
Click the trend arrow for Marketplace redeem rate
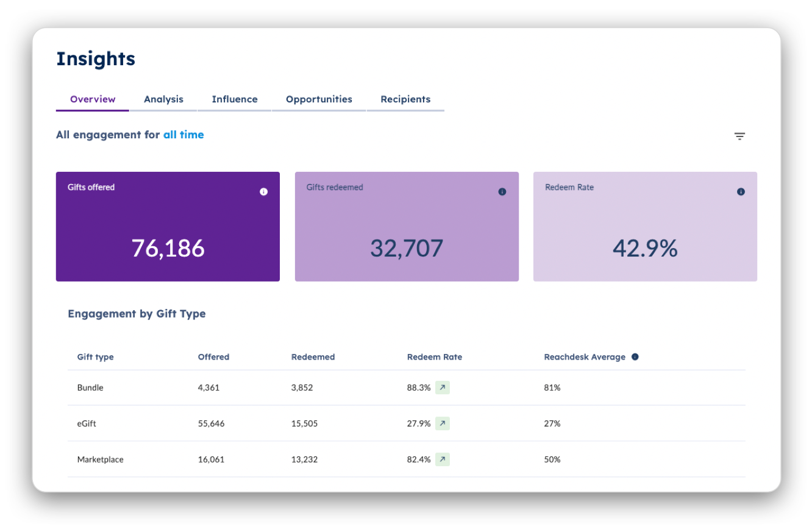[443, 459]
